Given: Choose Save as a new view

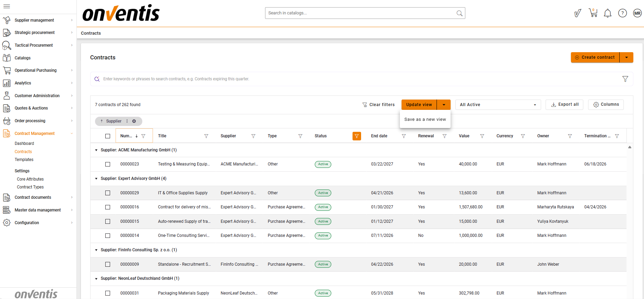Looking at the screenshot, I should (x=425, y=119).
